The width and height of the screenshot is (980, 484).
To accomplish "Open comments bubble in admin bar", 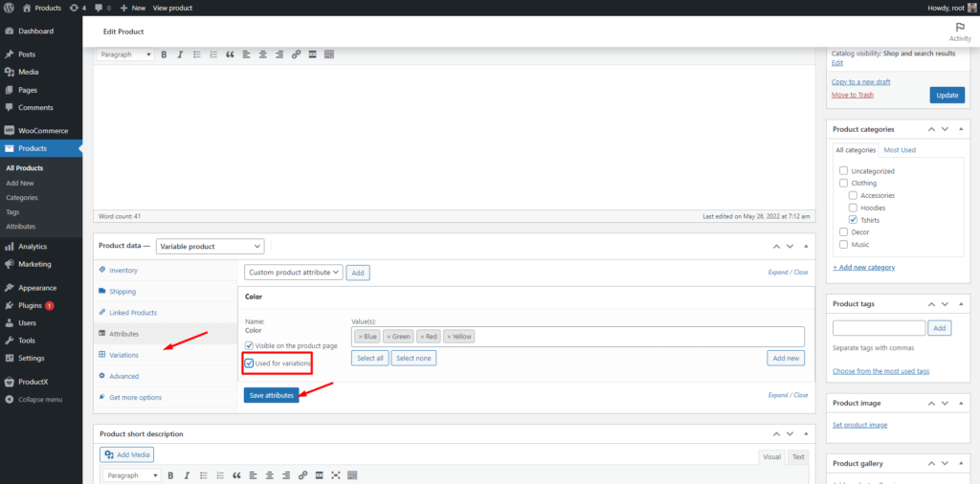I will pyautogui.click(x=101, y=8).
